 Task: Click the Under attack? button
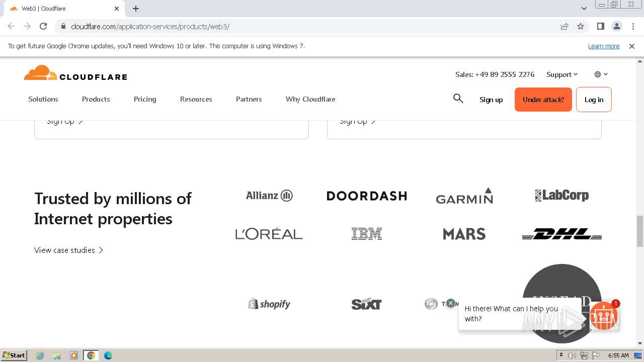tap(543, 100)
